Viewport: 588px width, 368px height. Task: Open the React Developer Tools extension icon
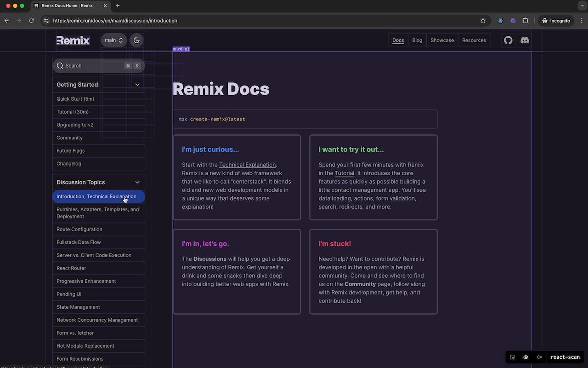point(500,21)
